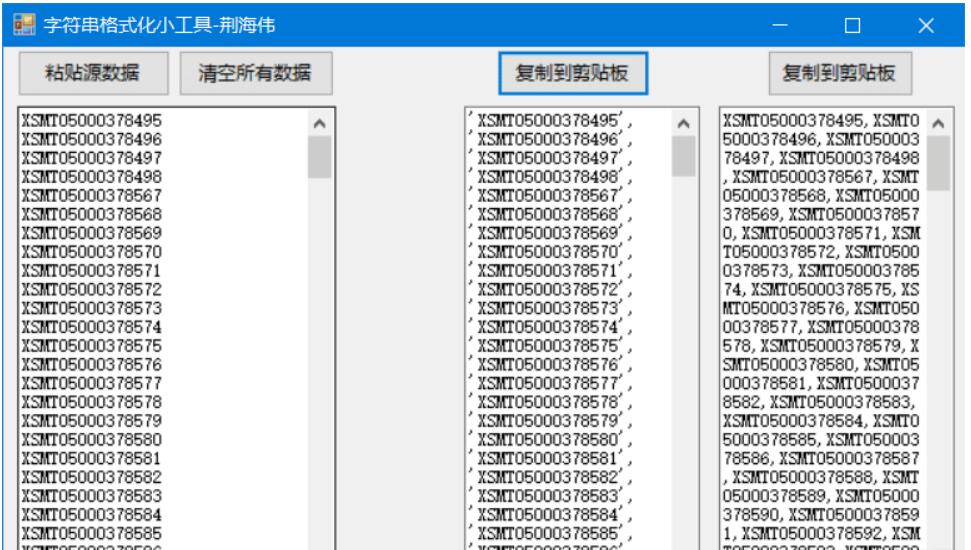
Task: Close the 字符串格式化小工具 window
Action: click(926, 25)
